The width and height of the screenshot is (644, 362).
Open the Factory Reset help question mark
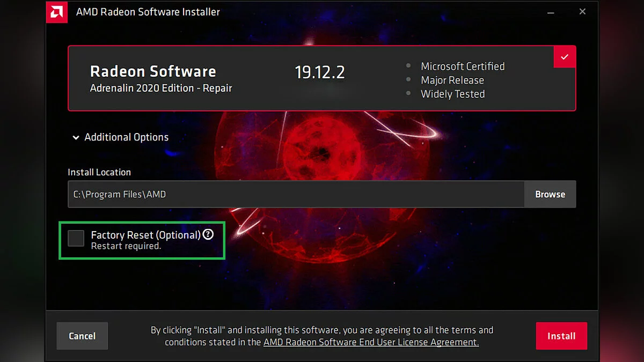click(208, 234)
